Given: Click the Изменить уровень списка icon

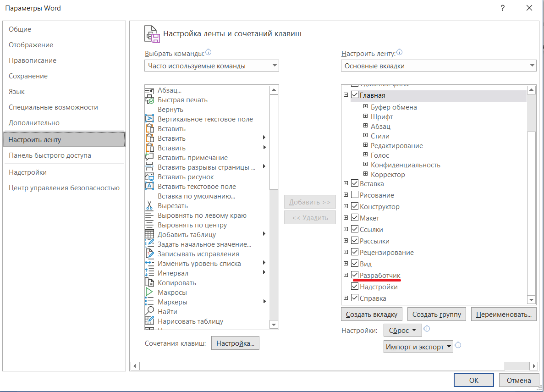Looking at the screenshot, I should [x=149, y=263].
